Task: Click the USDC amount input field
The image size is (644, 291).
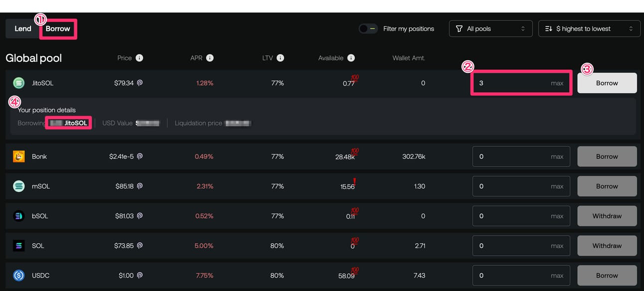Action: click(521, 276)
